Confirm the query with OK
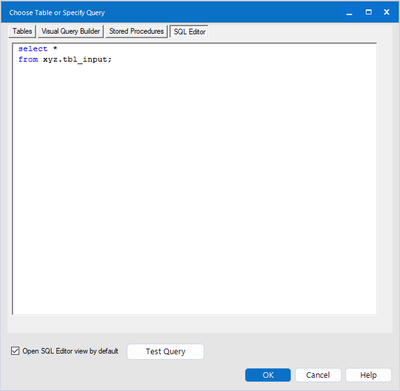 268,375
